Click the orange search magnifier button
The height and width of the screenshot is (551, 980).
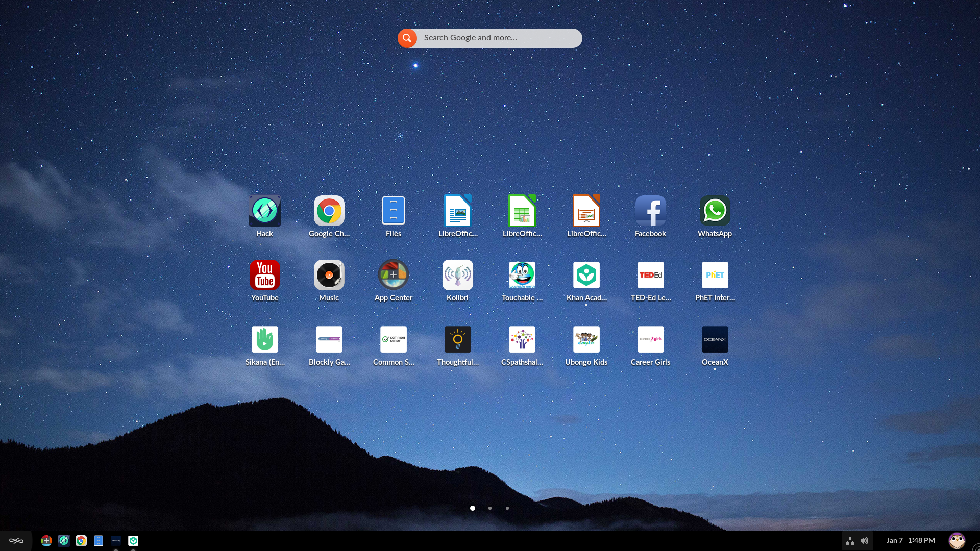[407, 38]
